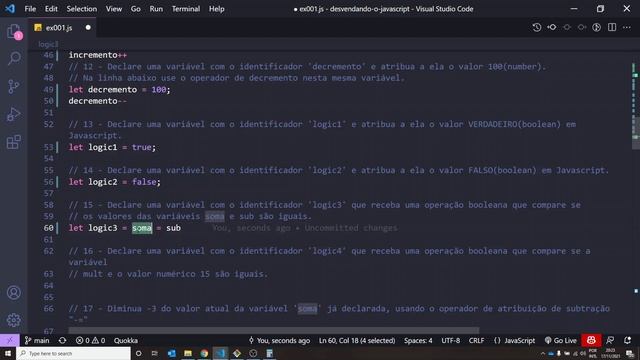Image resolution: width=640 pixels, height=360 pixels.
Task: Open the File menu
Action: coord(30,9)
